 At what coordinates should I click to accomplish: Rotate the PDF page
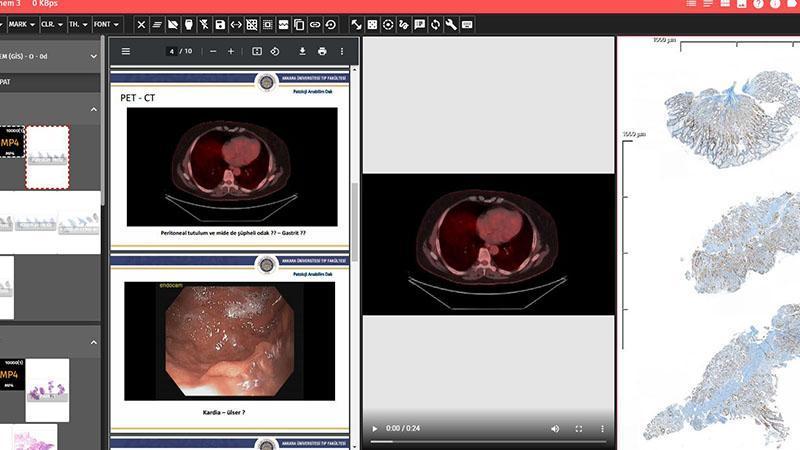pyautogui.click(x=275, y=51)
